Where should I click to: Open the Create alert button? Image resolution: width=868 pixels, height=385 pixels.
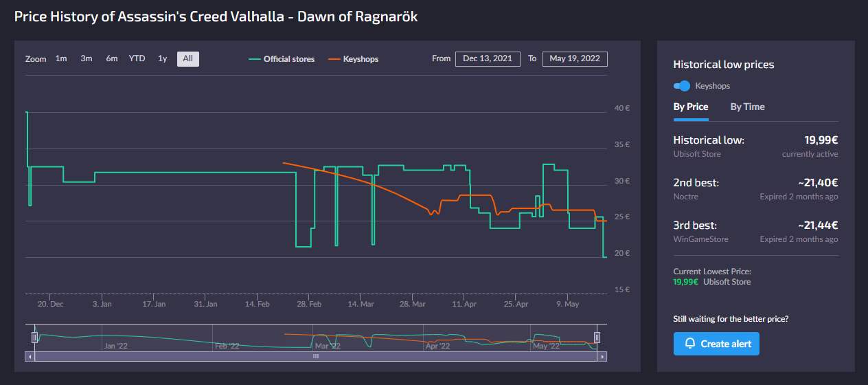pyautogui.click(x=716, y=344)
